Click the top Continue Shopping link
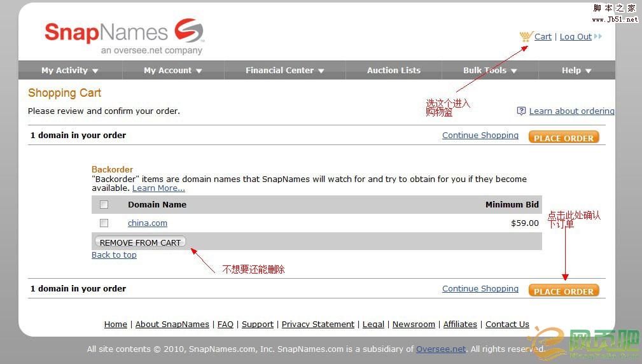Viewport: 642px width, 364px height. click(x=480, y=136)
